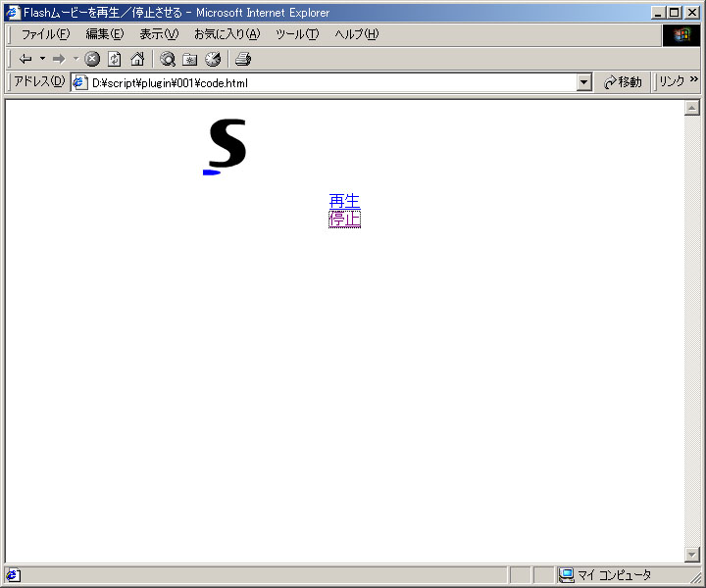Print the page with the printer icon
Screen dimensions: 706x588
pos(243,59)
